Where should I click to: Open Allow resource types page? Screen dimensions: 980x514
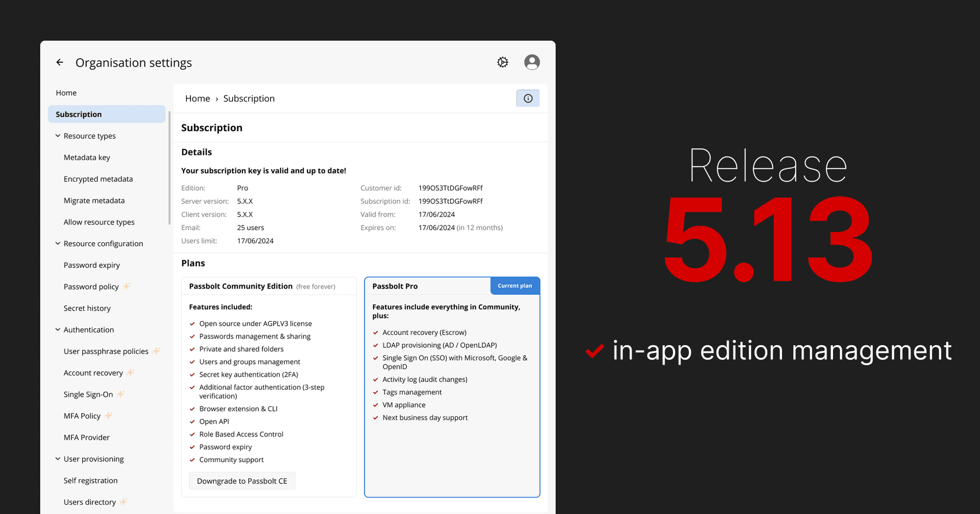click(99, 222)
